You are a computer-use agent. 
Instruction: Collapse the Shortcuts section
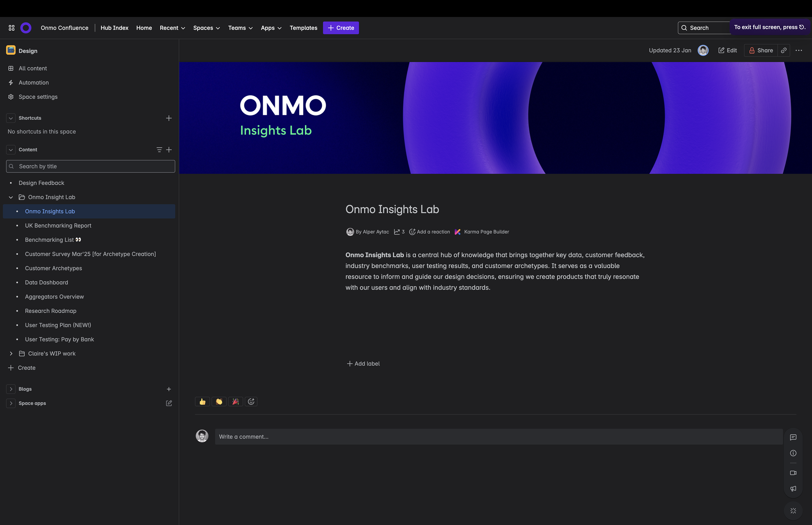(x=11, y=118)
